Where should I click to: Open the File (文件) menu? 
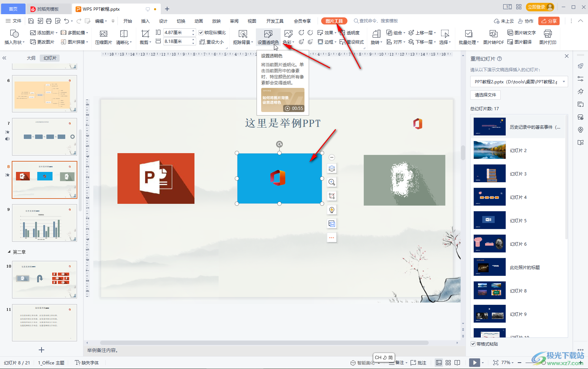13,21
